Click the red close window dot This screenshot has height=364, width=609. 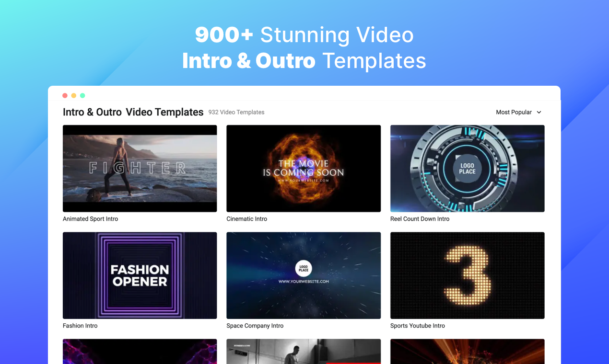point(65,96)
